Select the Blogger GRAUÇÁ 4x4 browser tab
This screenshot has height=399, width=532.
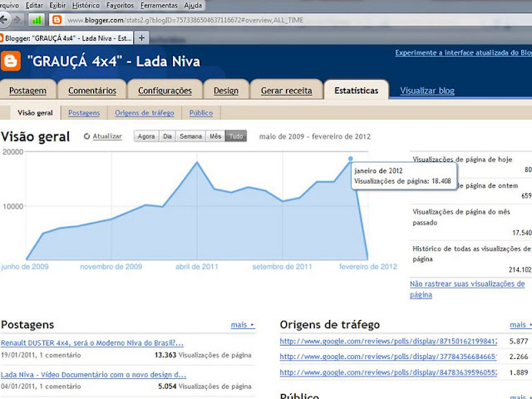tap(66, 38)
